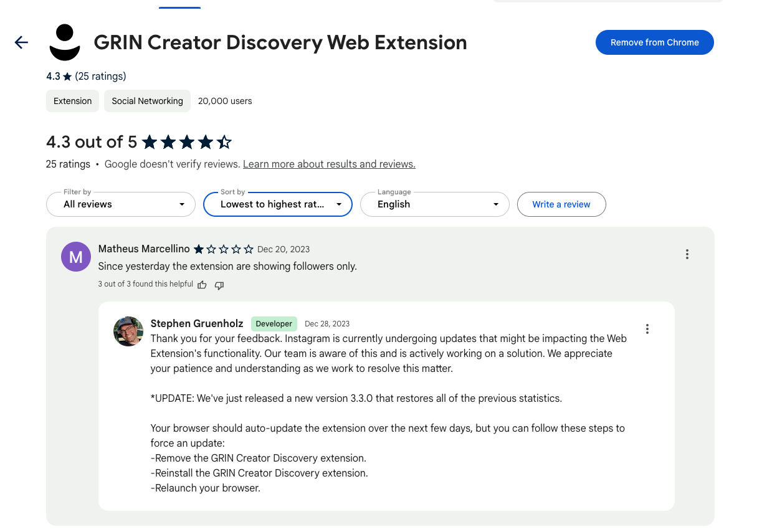Click Write a review button
The height and width of the screenshot is (532, 767).
561,204
